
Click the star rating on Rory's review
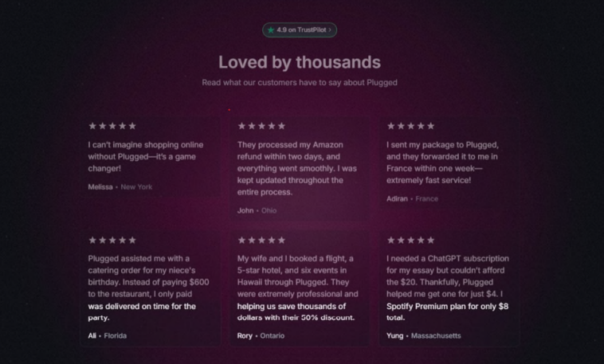point(261,240)
